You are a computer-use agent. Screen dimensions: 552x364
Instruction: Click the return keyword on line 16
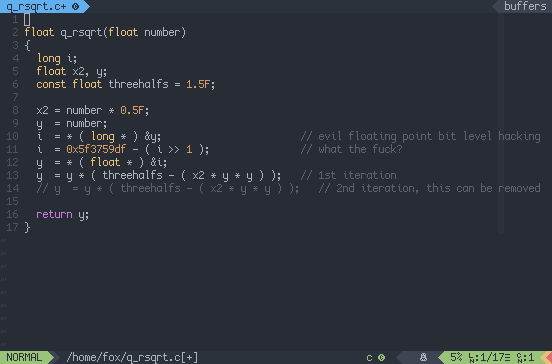[x=54, y=214]
